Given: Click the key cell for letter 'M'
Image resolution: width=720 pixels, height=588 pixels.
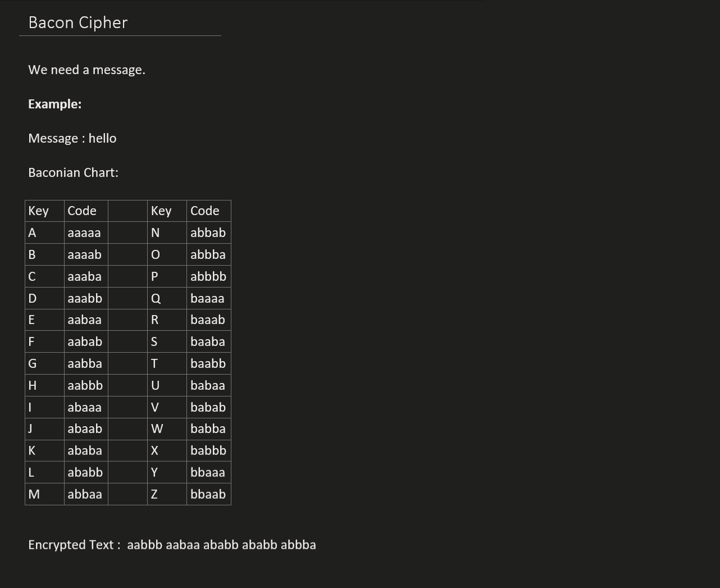Looking at the screenshot, I should pos(44,494).
